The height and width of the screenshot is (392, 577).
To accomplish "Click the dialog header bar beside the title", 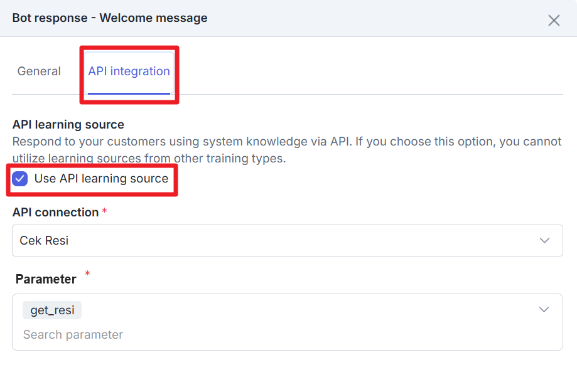I will coord(377,18).
